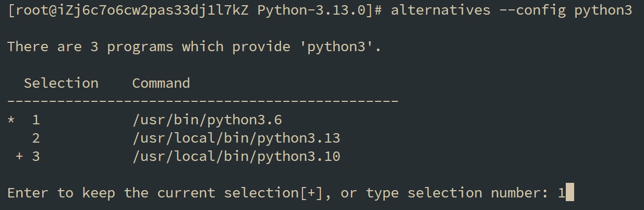The height and width of the screenshot is (210, 644).
Task: Click the 'Selection' column header
Action: coord(61,83)
